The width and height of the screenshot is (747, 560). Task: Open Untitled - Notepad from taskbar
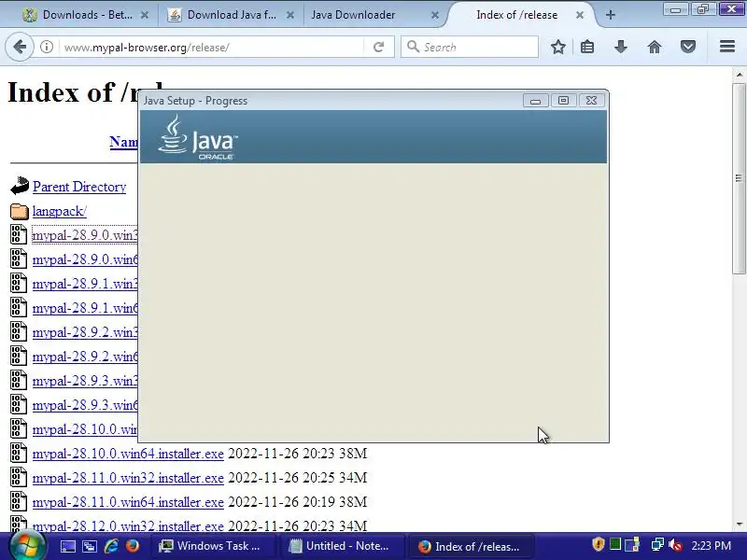[x=342, y=546]
